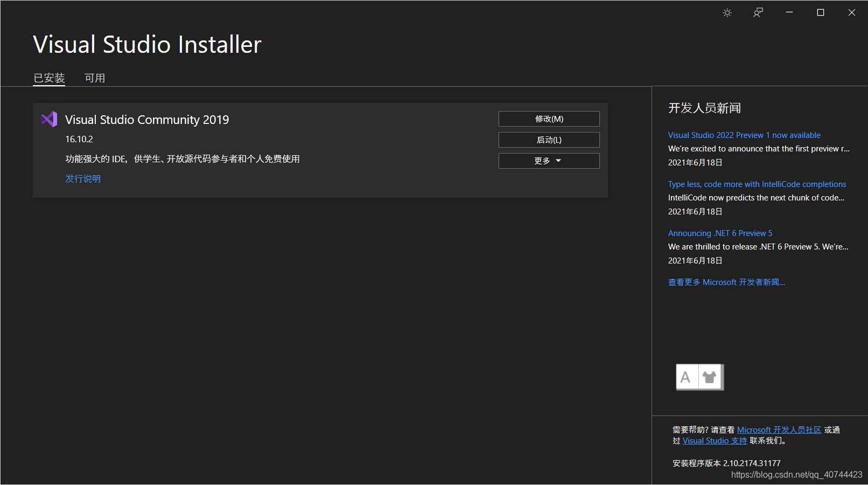Click the Visual Studio Installer title text

pyautogui.click(x=147, y=44)
